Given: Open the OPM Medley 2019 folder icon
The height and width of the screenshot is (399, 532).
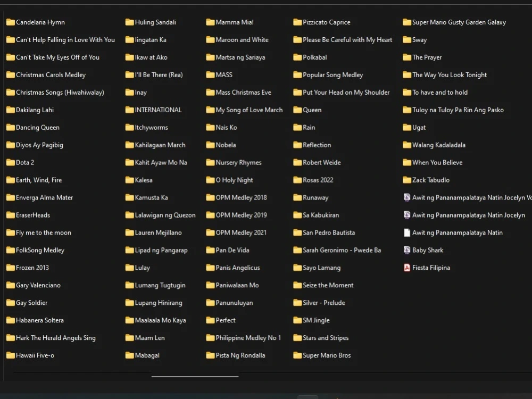Looking at the screenshot, I should pos(210,215).
